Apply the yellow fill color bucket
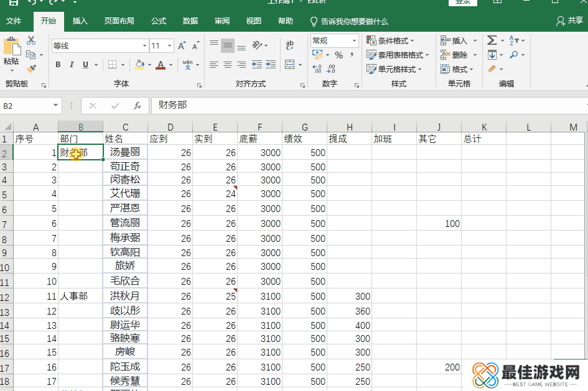This screenshot has height=391, width=588. tap(139, 65)
